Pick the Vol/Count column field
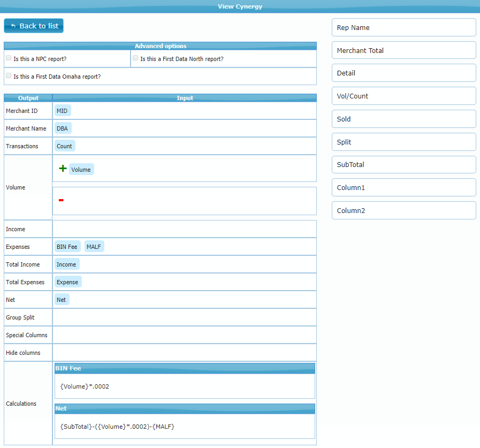The image size is (480, 448). tap(403, 96)
